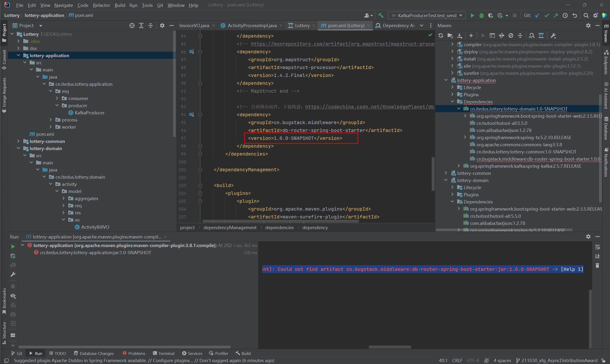Click mvnrepository link in line 85 comment
The width and height of the screenshot is (610, 364).
343,44
